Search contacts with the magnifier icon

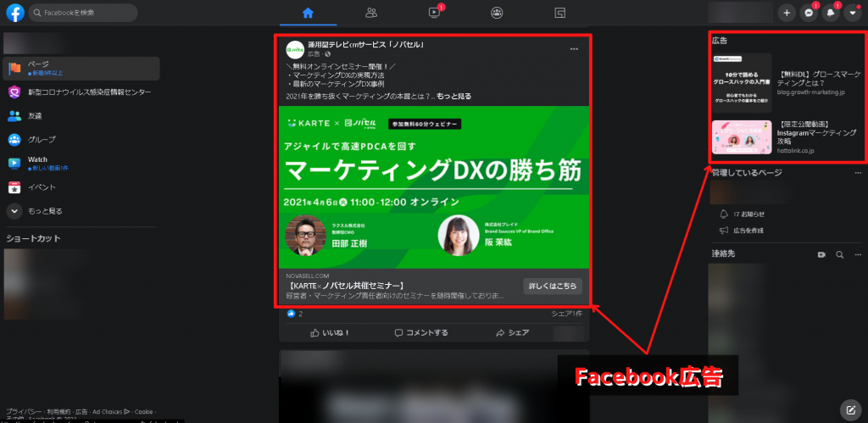pyautogui.click(x=840, y=254)
